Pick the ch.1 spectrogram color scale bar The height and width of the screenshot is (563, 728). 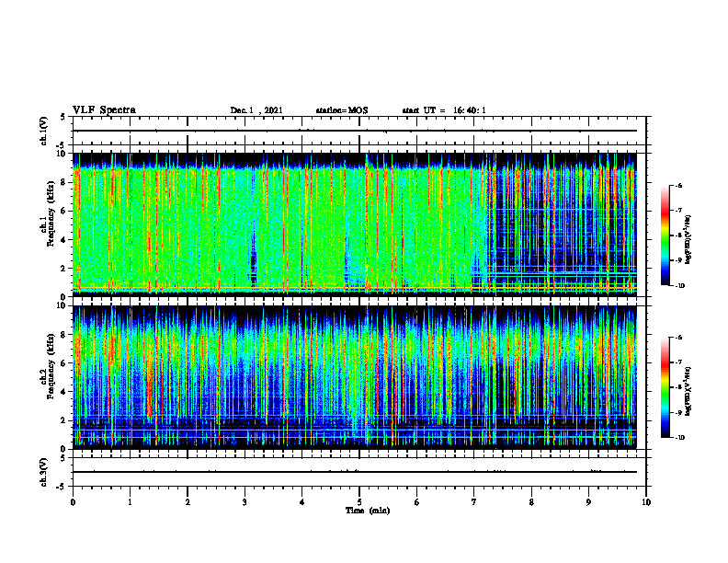click(x=665, y=236)
